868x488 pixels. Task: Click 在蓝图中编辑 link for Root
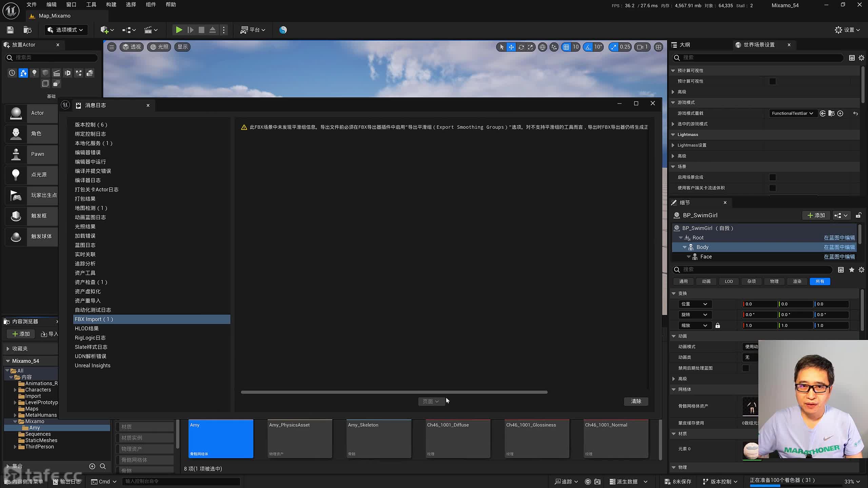pos(839,238)
